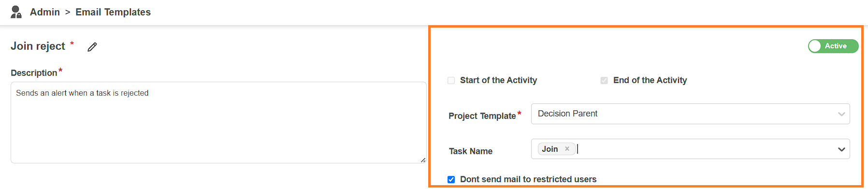The height and width of the screenshot is (189, 868).
Task: Go to Admin in the breadcrumb
Action: tap(45, 12)
